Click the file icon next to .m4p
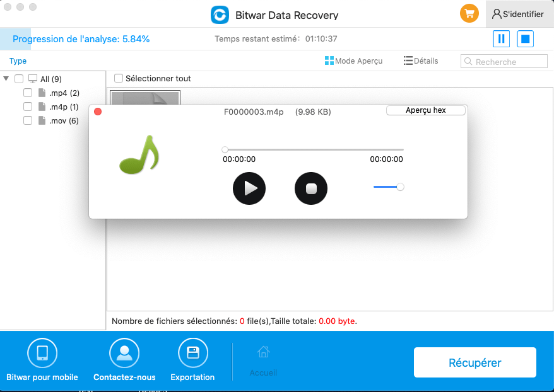 42,107
